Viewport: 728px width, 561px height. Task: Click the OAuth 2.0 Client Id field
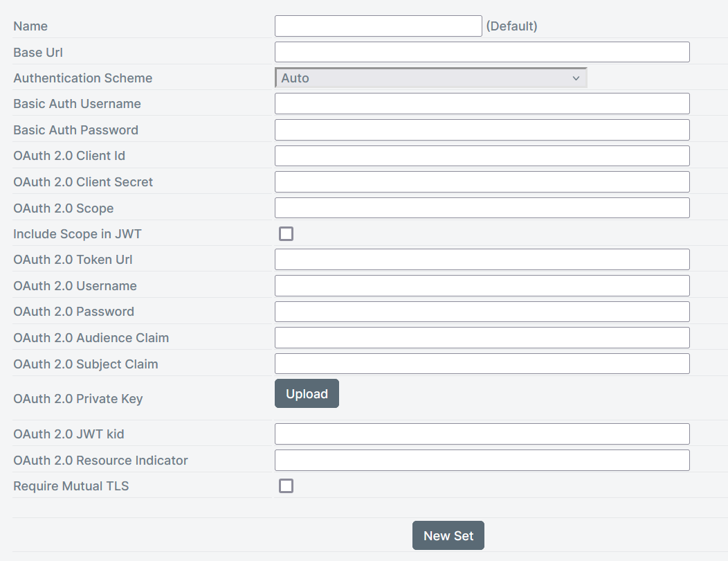482,156
